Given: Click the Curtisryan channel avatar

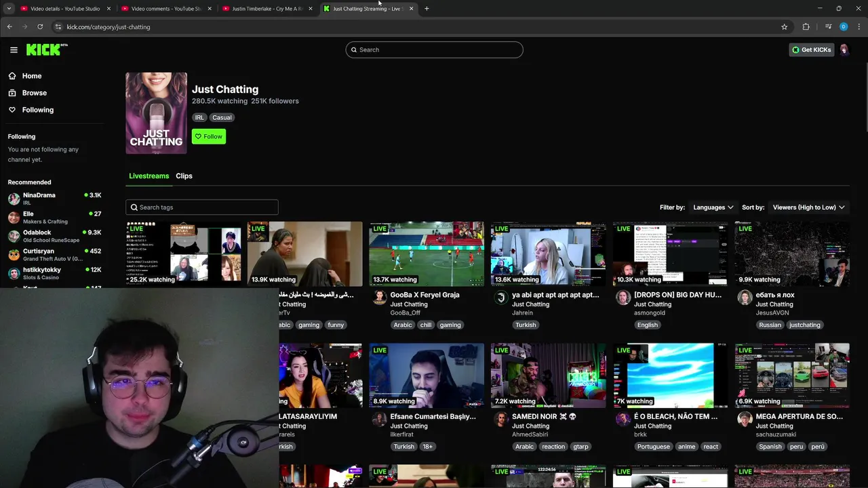Looking at the screenshot, I should [x=14, y=255].
